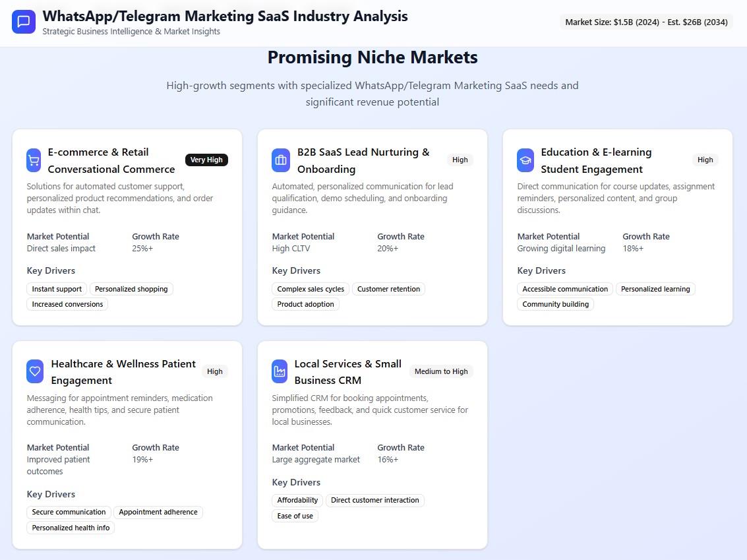Select the Very High badge on E-commerce card

(x=206, y=160)
